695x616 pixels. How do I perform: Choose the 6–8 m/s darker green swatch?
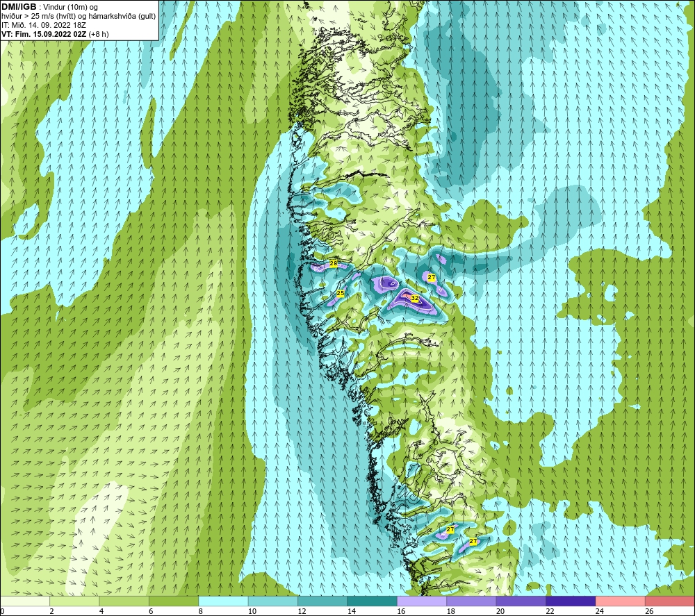(174, 601)
